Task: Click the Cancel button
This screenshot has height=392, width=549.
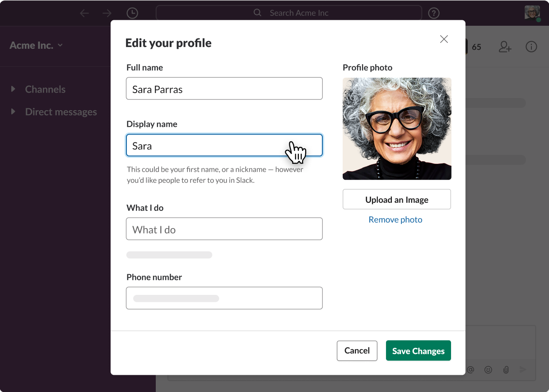Action: coord(357,350)
